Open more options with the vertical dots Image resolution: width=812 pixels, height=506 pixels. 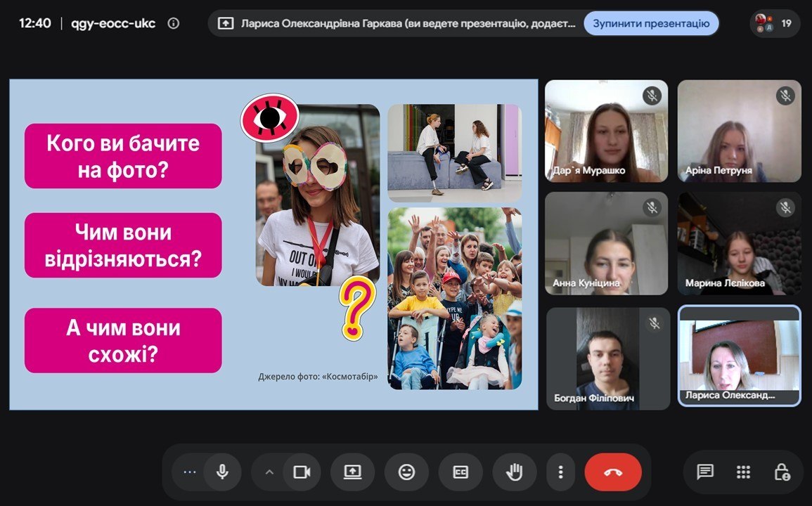click(x=560, y=472)
